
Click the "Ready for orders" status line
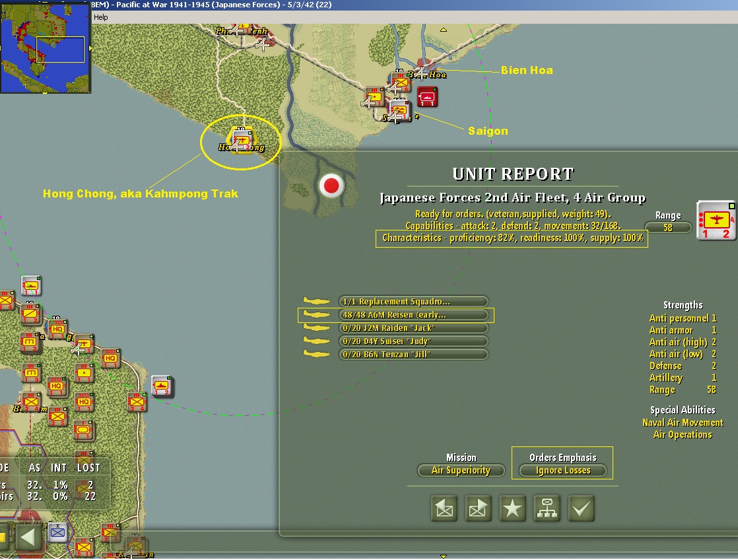[513, 214]
